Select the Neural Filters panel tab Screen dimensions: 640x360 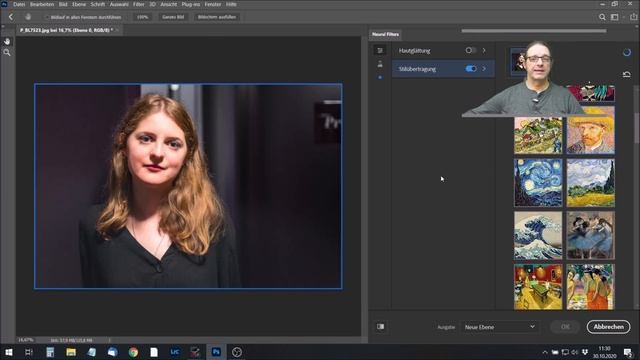pos(385,34)
